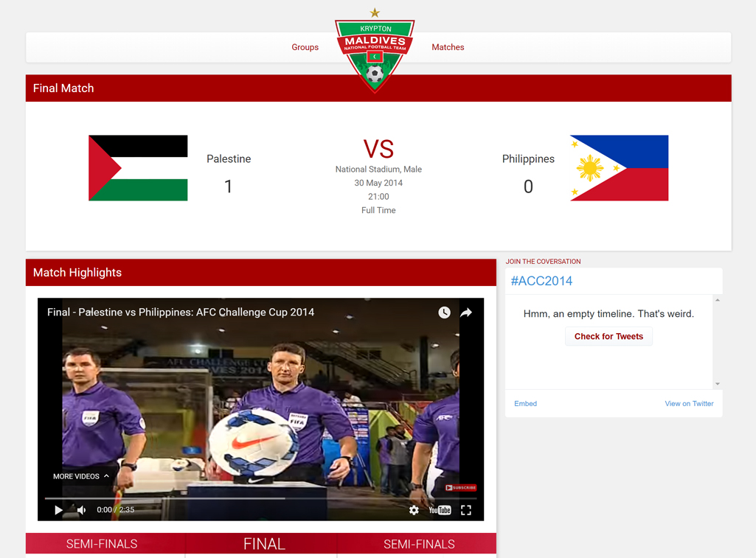Enter fullscreen mode on the video
The height and width of the screenshot is (558, 756).
point(466,510)
